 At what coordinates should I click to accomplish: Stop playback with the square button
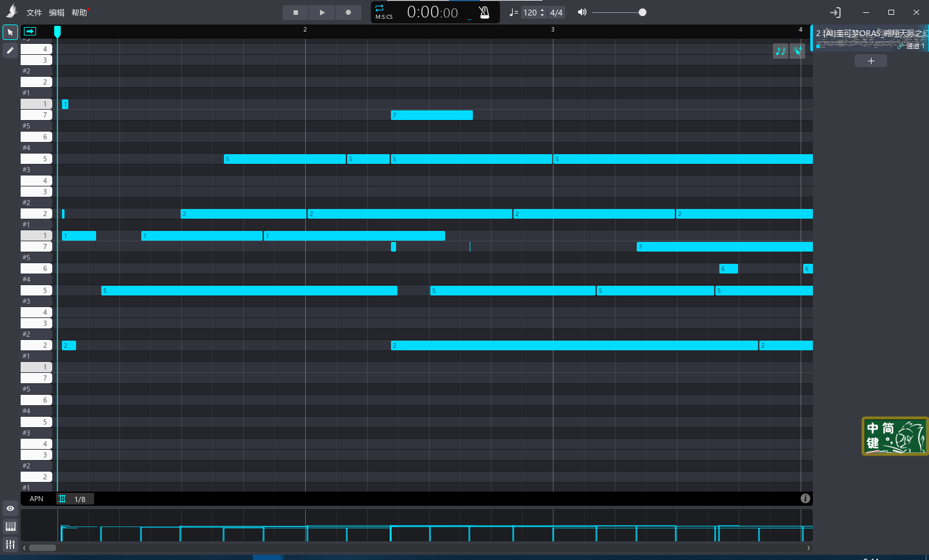click(x=295, y=12)
